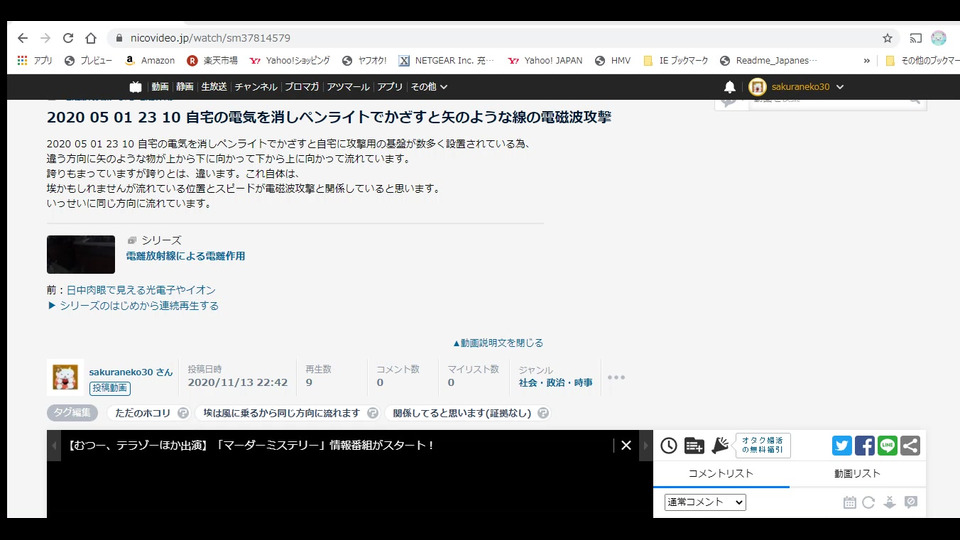The width and height of the screenshot is (960, 540).
Task: Select the 埃は風に乗るから同じ方向に流れます tag
Action: [282, 413]
